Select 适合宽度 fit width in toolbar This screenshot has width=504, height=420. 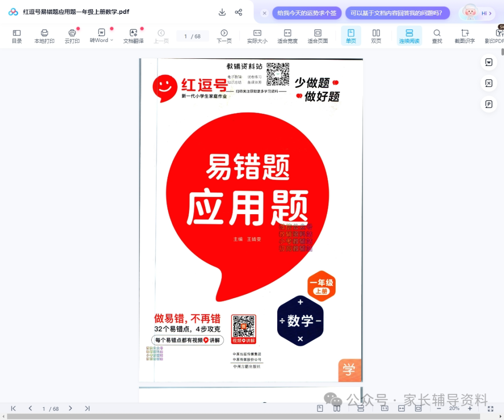coord(287,36)
